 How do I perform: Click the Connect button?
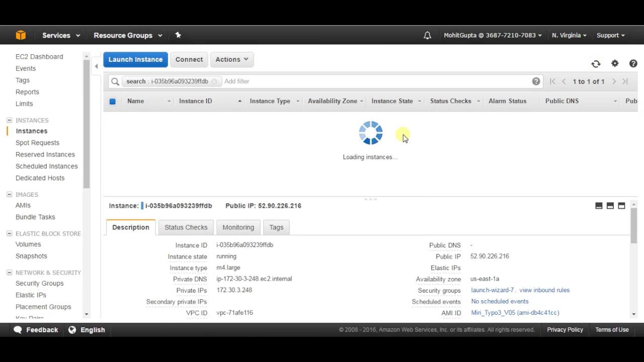189,59
